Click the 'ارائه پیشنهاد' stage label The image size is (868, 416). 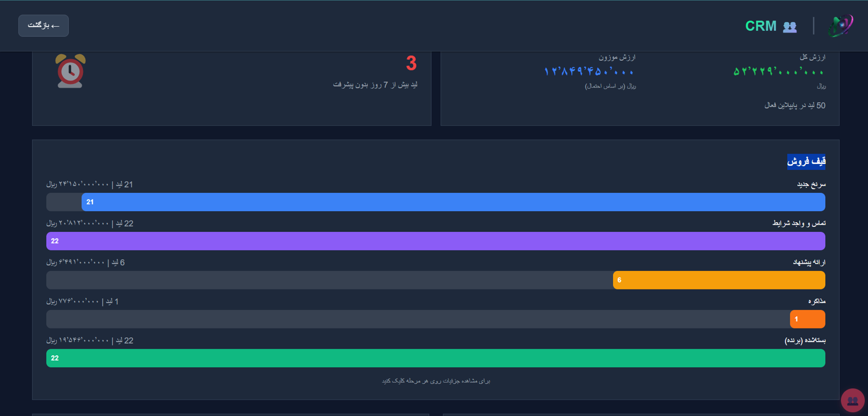coord(809,262)
